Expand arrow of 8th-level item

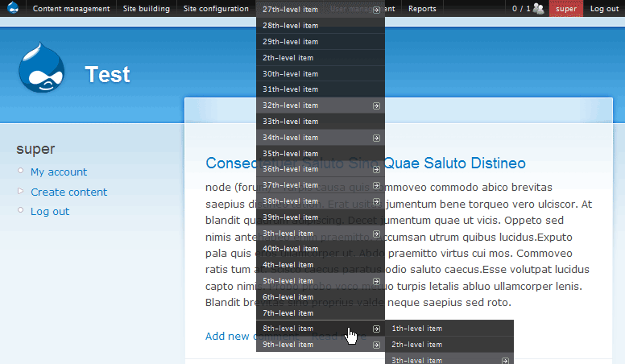tap(376, 329)
